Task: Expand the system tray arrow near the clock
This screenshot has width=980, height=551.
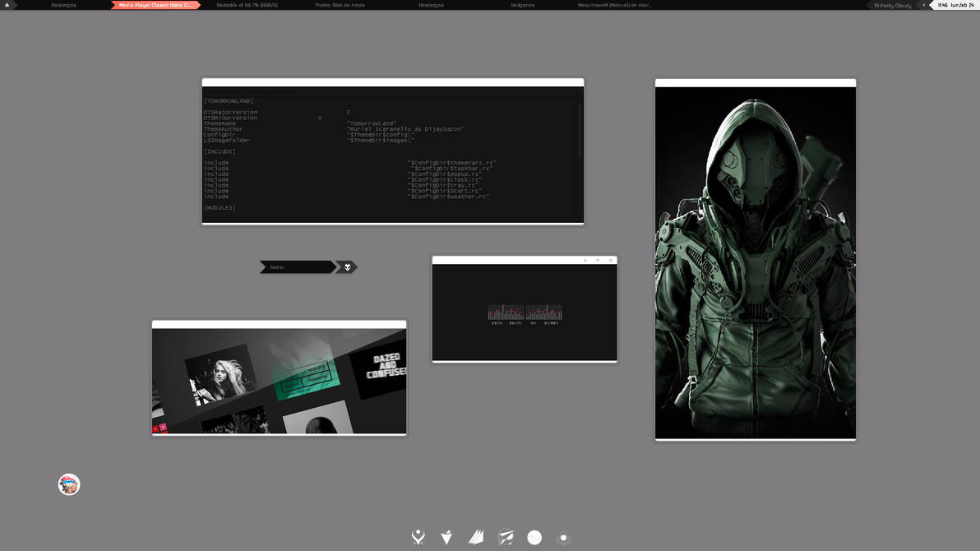Action: click(x=924, y=5)
